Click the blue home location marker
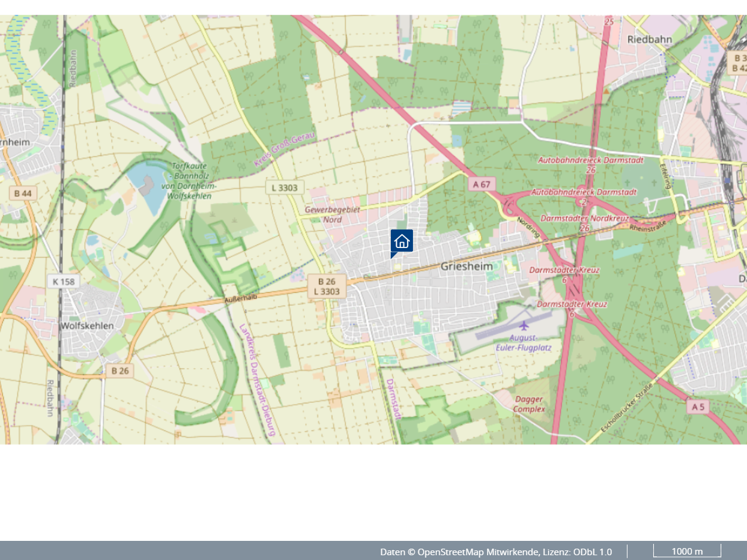747x560 pixels. (x=402, y=241)
